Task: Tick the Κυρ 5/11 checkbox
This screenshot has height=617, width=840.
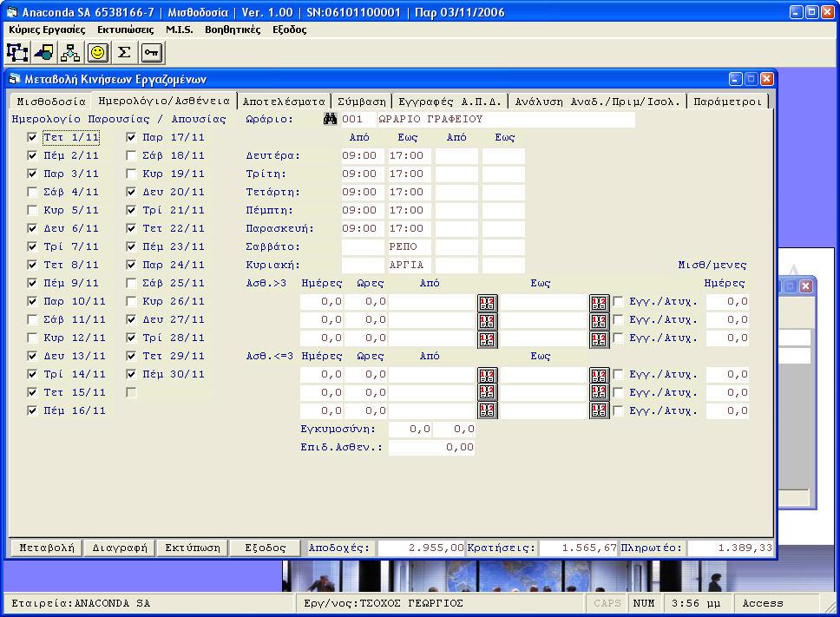Action: point(32,211)
